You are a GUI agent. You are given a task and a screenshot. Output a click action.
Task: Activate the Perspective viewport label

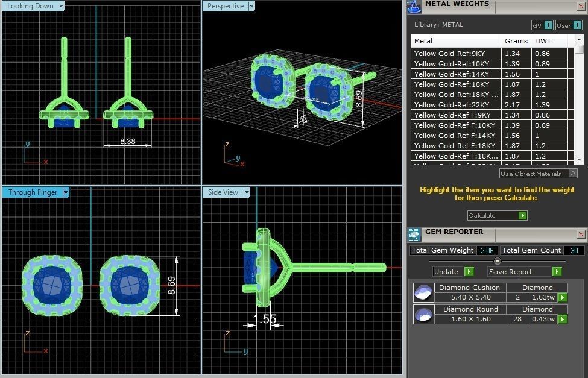tap(226, 6)
